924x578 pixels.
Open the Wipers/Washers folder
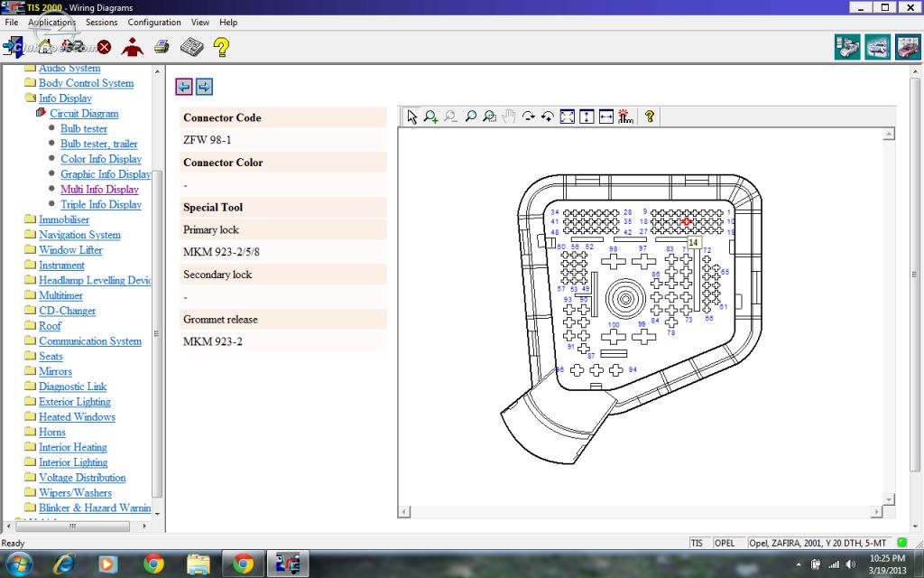pos(75,493)
